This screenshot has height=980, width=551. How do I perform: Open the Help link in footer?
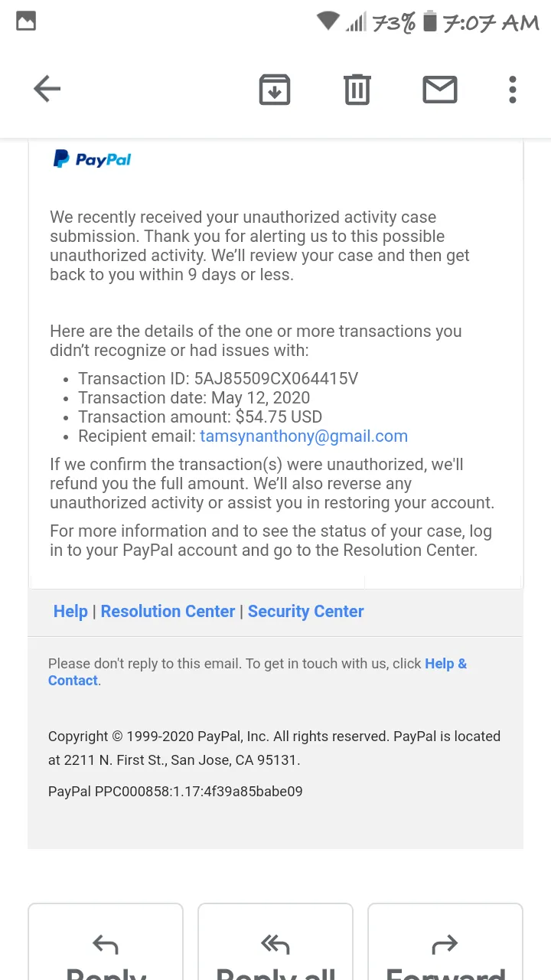click(x=70, y=611)
